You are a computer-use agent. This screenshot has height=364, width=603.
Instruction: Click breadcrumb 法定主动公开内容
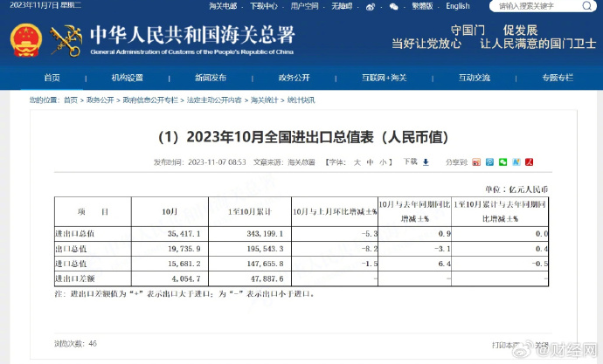[214, 100]
